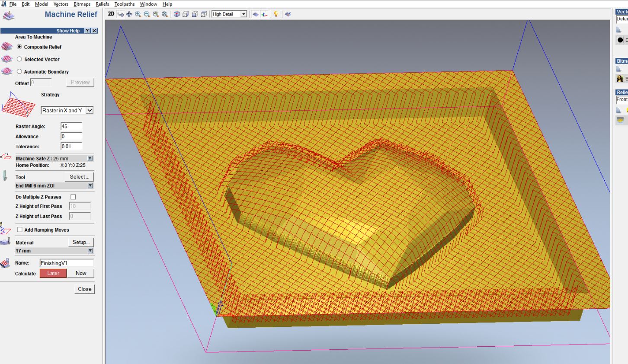The image size is (628, 364).
Task: Select the twiddle rotate view tool
Action: (121, 14)
